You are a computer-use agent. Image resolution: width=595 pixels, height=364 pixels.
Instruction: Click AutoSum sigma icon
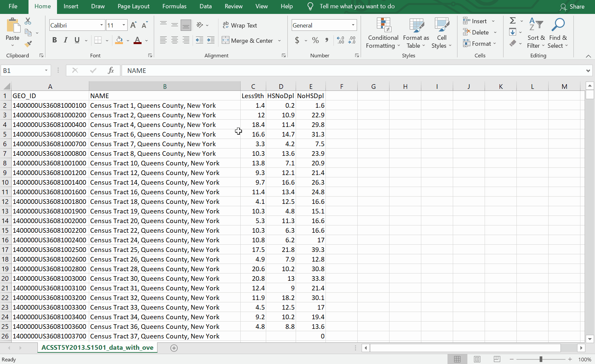coord(512,21)
